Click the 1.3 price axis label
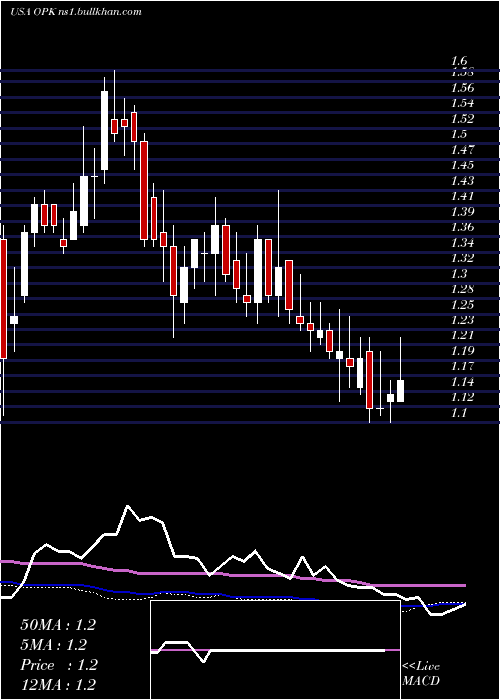Screen dimensions: 500x700 tap(459, 274)
